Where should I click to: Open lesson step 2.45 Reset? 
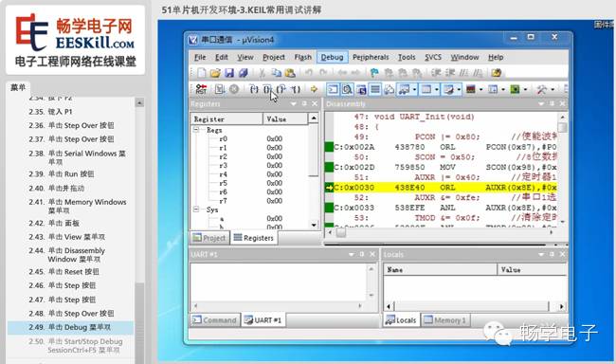pyautogui.click(x=63, y=272)
